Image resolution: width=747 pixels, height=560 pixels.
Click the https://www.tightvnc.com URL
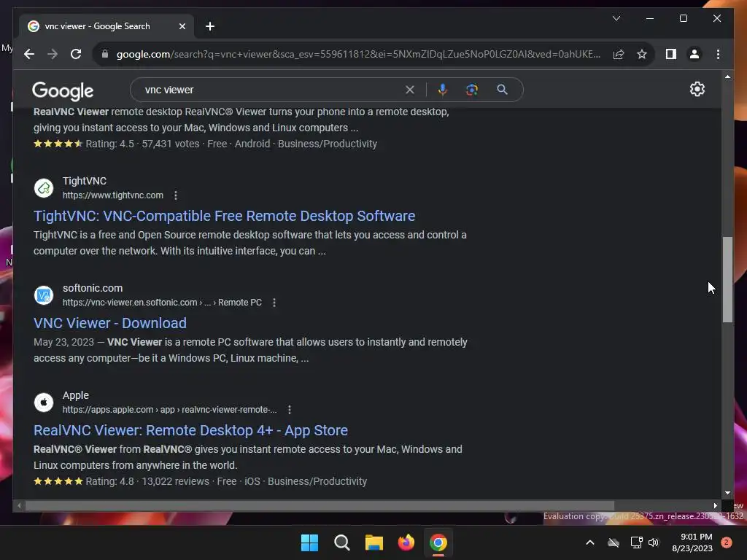pos(113,195)
